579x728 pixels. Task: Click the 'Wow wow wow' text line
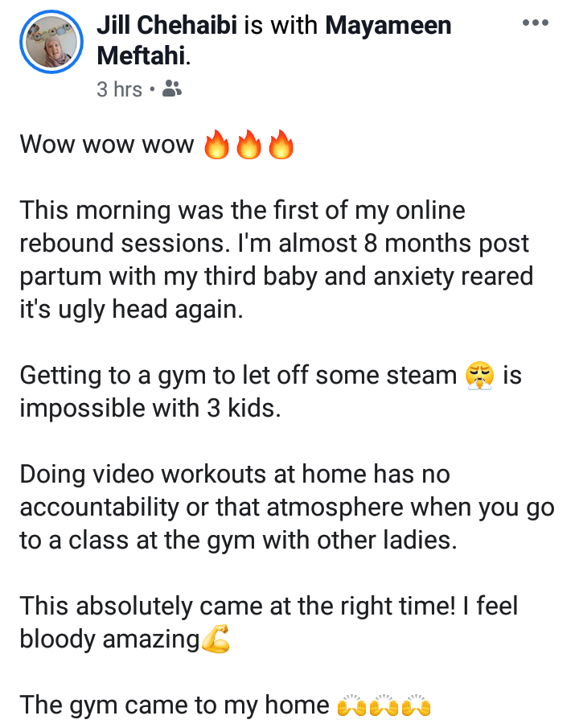[107, 144]
